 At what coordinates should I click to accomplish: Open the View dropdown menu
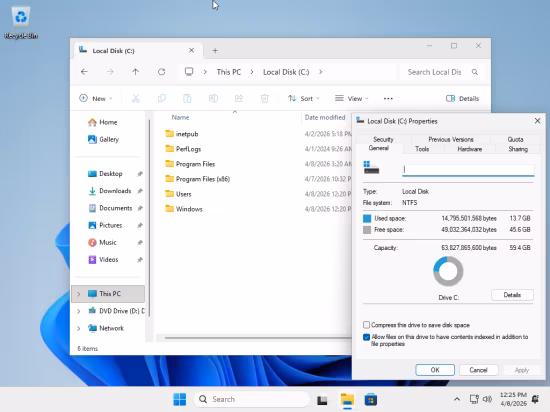(x=352, y=99)
